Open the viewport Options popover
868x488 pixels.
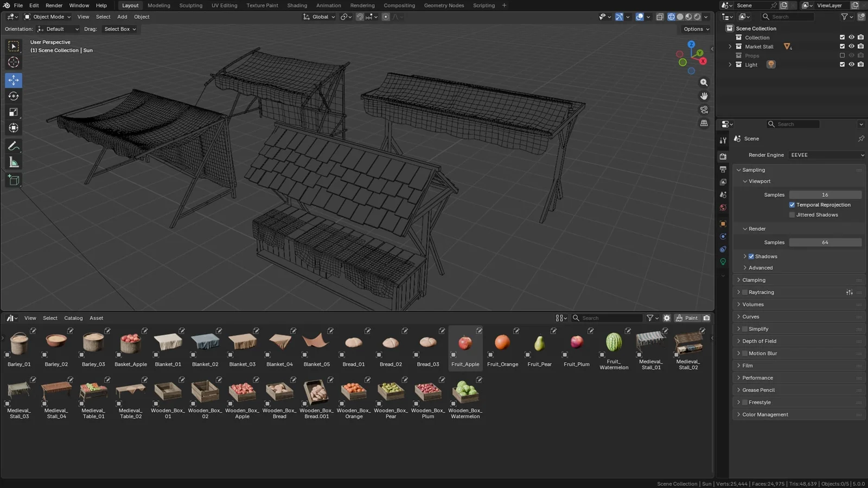click(694, 29)
